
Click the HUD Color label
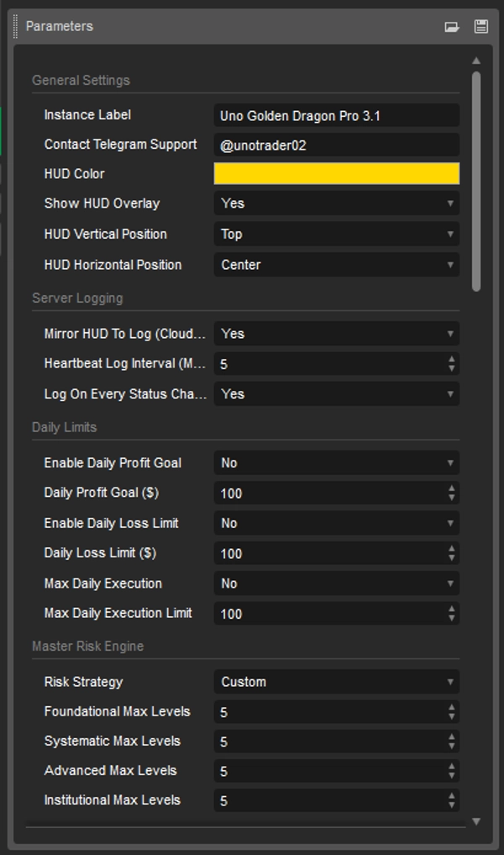(x=74, y=174)
